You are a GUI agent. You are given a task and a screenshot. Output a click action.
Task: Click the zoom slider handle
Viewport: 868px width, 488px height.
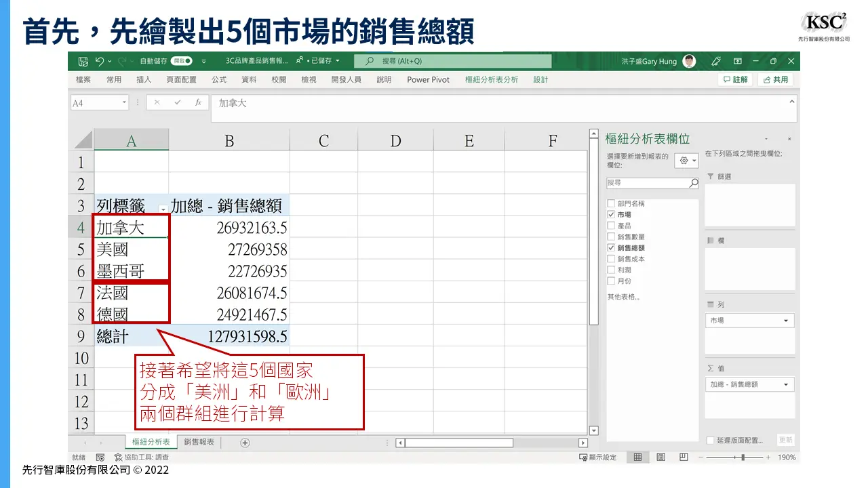(743, 457)
